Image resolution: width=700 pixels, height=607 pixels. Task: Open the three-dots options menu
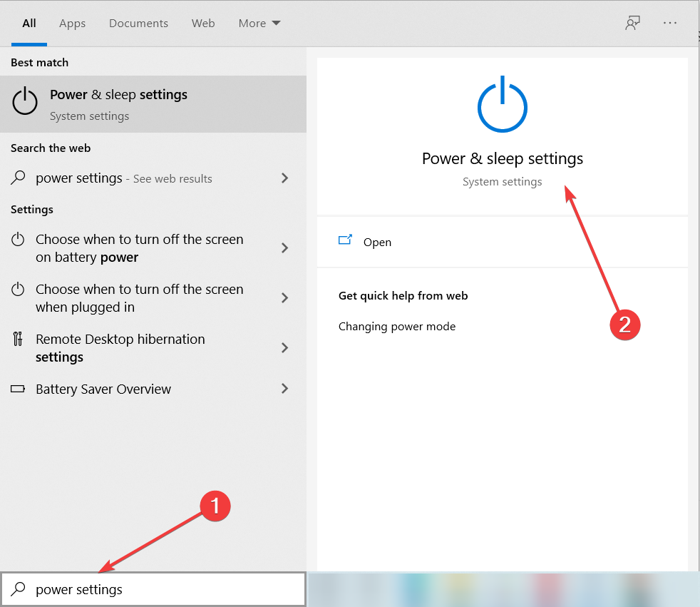(670, 24)
